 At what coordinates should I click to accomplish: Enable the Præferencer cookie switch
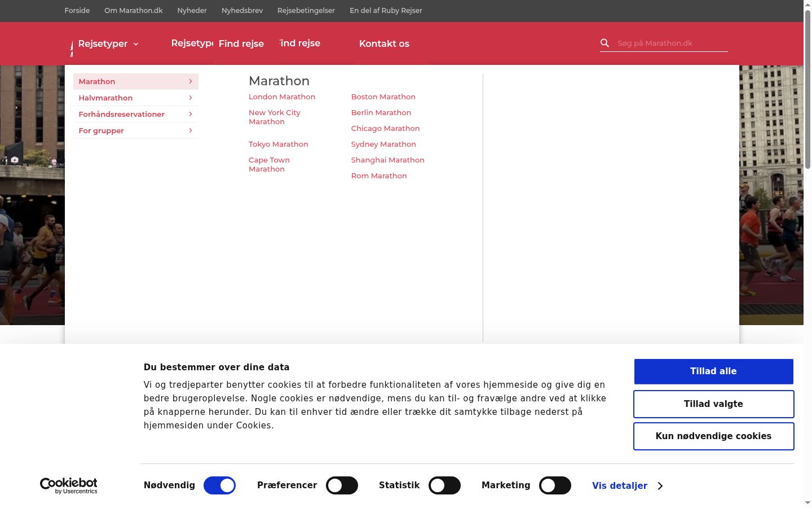coord(342,485)
